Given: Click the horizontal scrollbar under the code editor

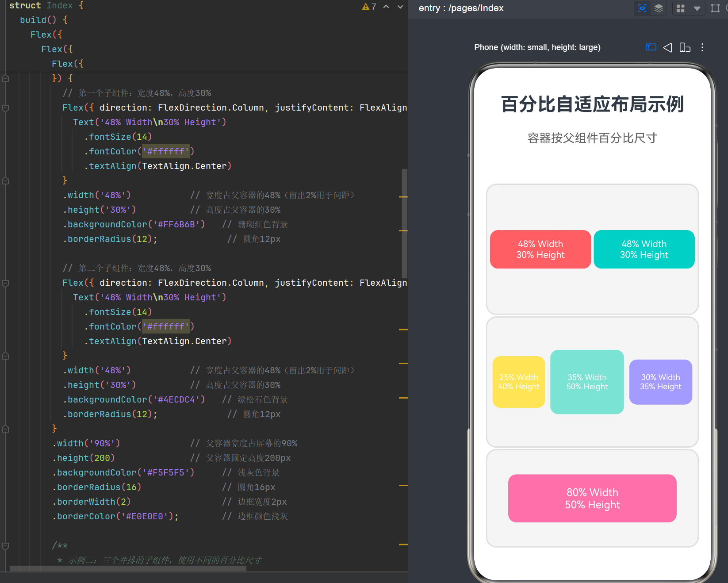Looking at the screenshot, I should tap(128, 569).
